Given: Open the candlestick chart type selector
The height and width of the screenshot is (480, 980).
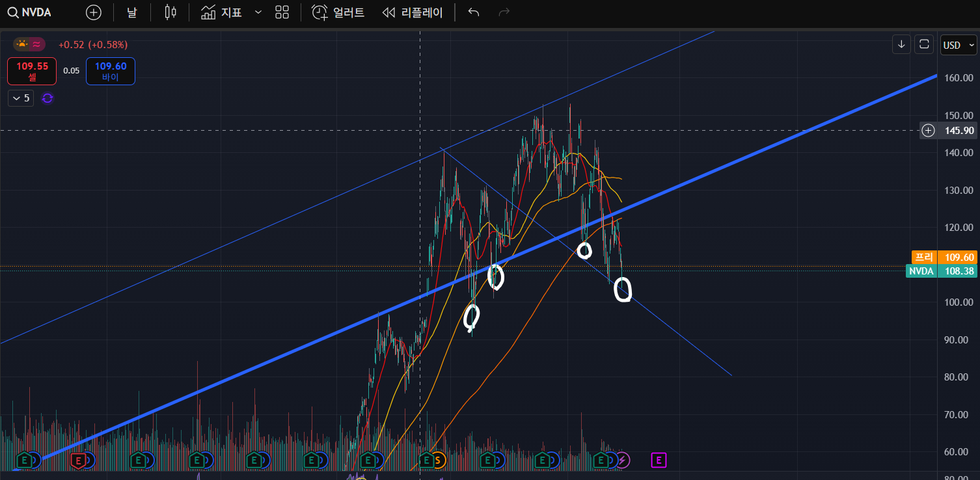Looking at the screenshot, I should (170, 12).
